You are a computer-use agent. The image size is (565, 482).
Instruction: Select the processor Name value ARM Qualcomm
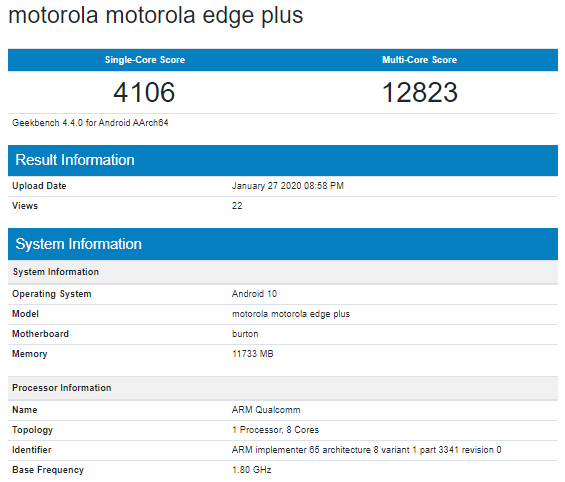point(266,410)
